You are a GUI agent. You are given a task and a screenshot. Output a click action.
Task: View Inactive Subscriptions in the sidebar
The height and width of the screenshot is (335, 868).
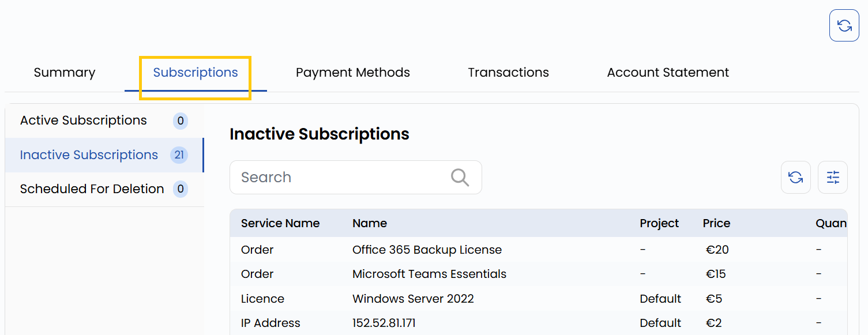coord(89,155)
